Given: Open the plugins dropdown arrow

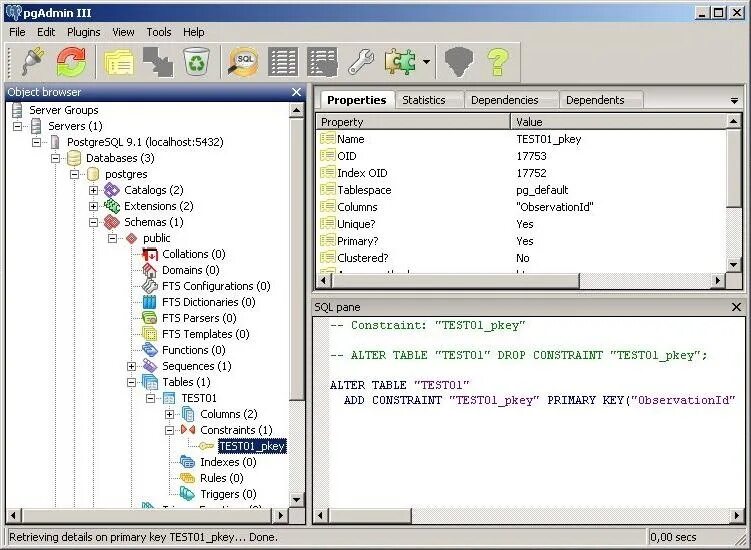Looking at the screenshot, I should click(x=426, y=62).
